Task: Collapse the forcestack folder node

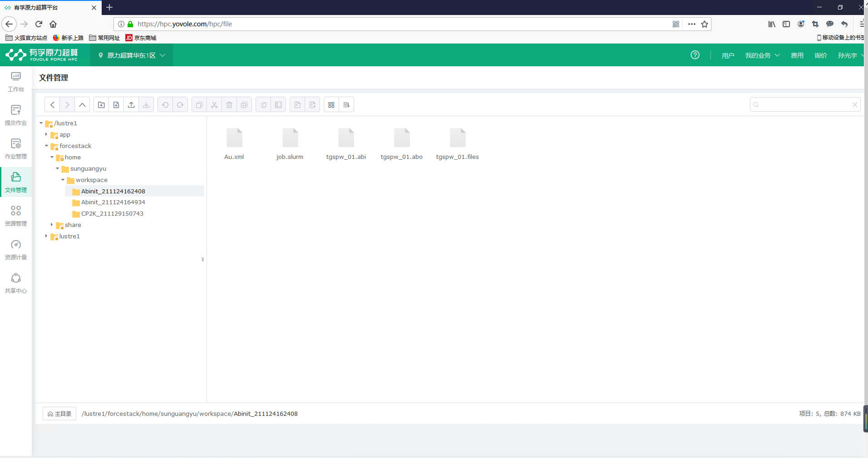Action: pos(46,146)
